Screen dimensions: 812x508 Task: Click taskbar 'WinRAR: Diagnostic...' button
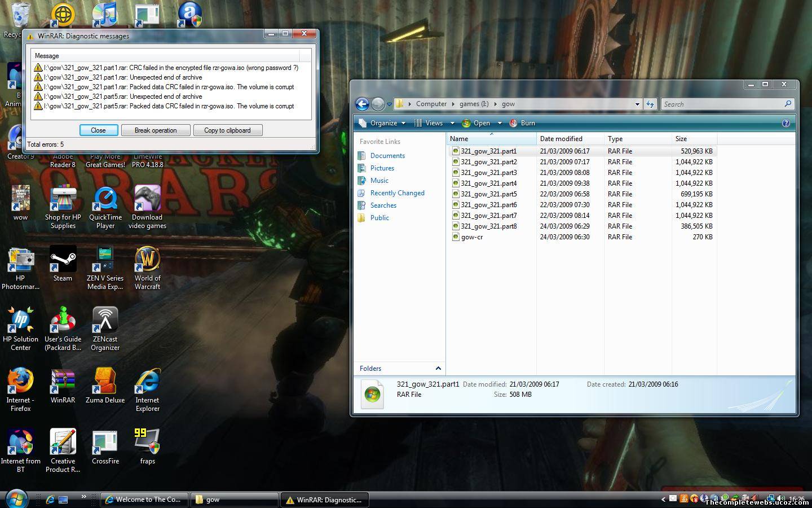(324, 500)
